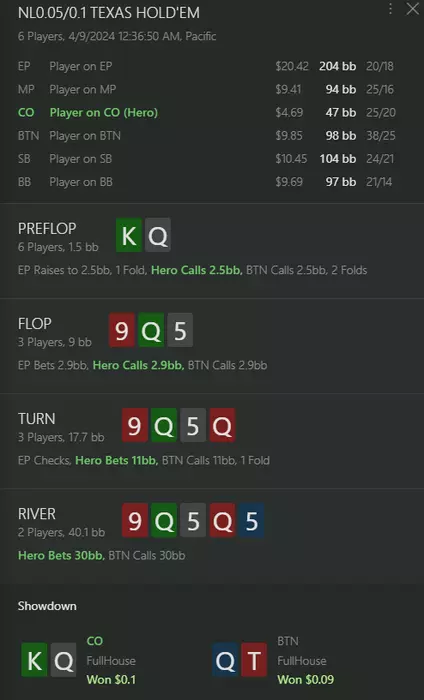424x700 pixels.
Task: Click the Showdown section label
Action: tap(47, 606)
